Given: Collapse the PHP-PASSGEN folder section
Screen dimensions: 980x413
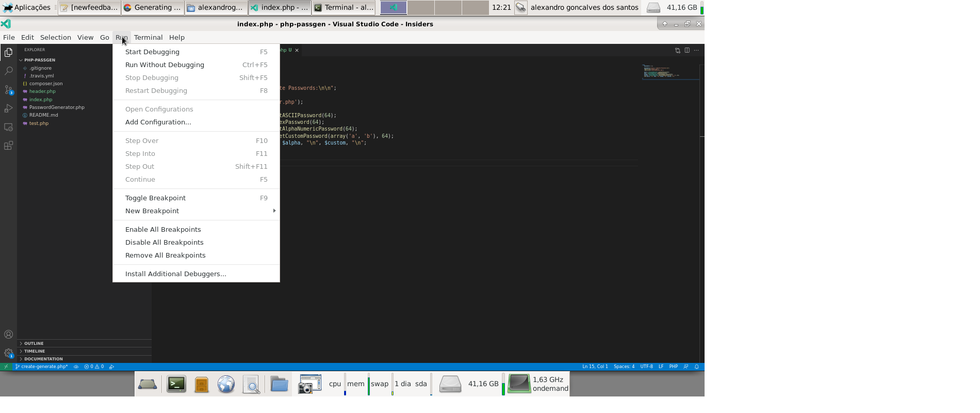Looking at the screenshot, I should pos(39,60).
